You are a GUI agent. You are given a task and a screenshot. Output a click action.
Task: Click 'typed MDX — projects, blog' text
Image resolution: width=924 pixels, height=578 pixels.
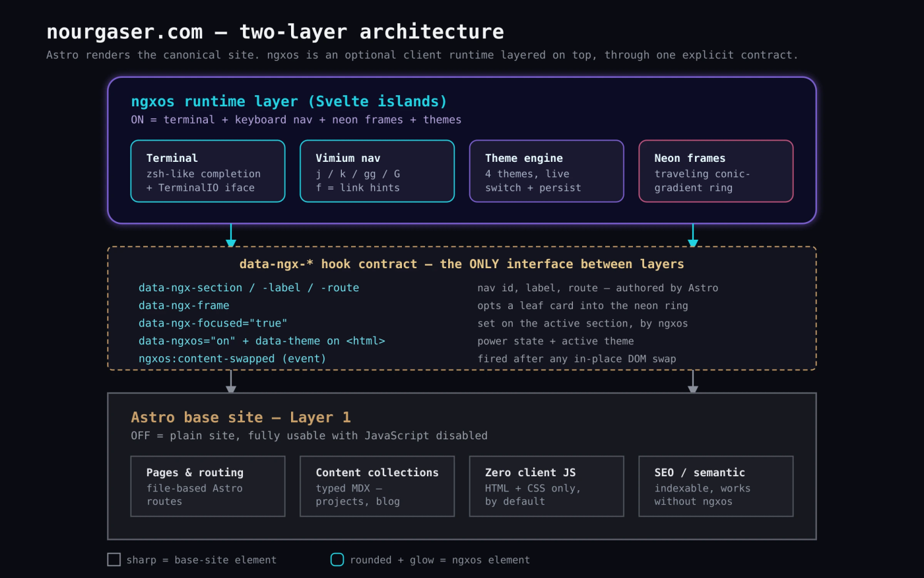point(358,495)
